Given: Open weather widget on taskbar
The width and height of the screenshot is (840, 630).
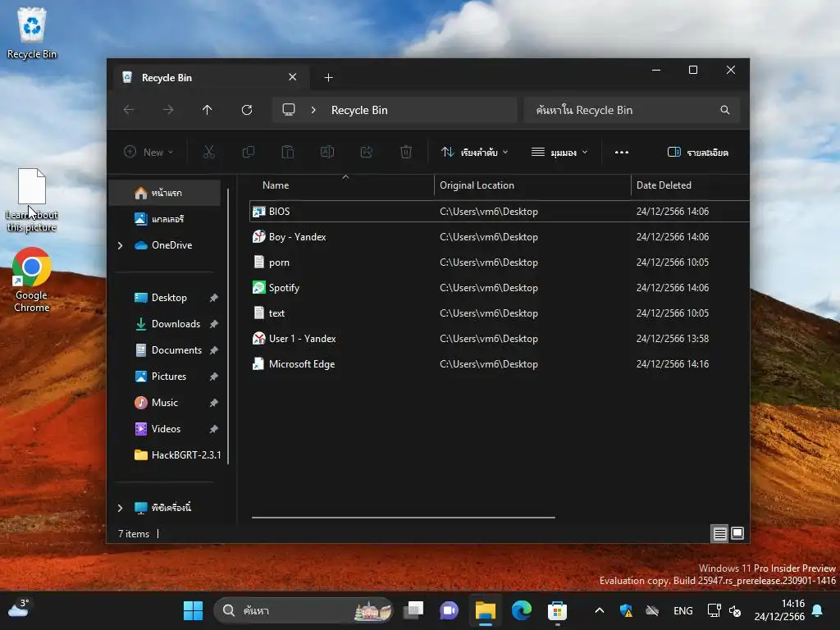Looking at the screenshot, I should [x=19, y=609].
